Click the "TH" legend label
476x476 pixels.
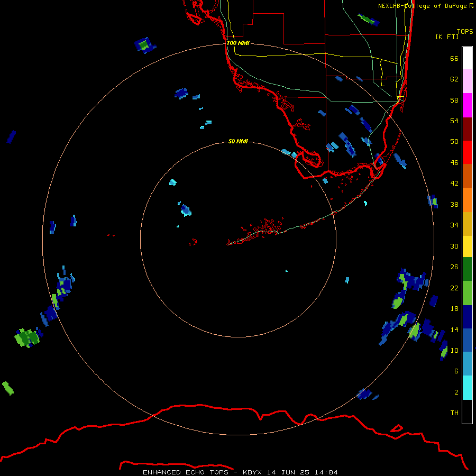454,413
